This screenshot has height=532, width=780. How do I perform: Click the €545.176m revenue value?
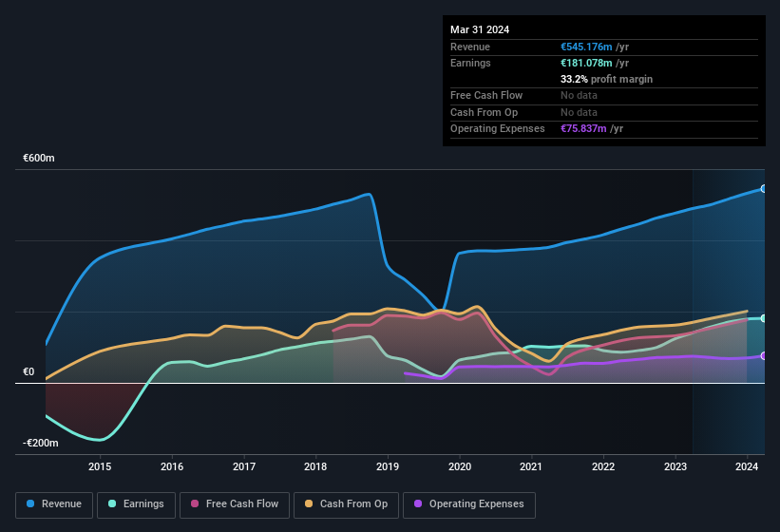point(586,47)
